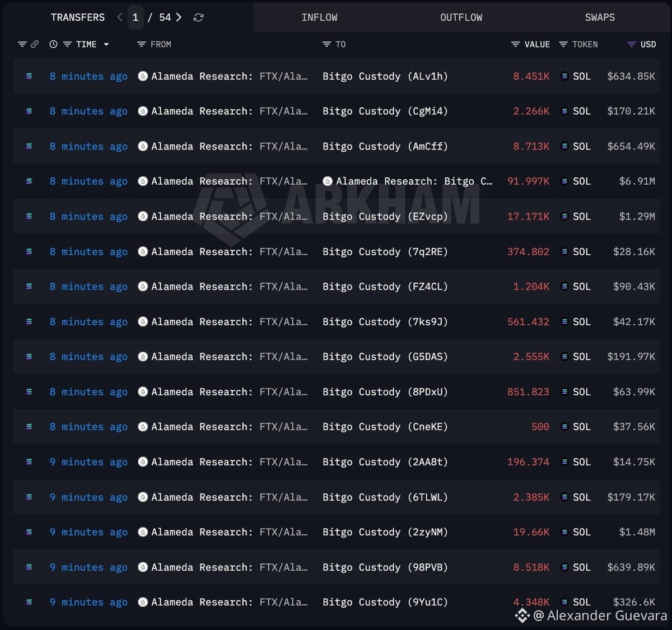Refresh the transfers list
672x630 pixels.
click(198, 17)
